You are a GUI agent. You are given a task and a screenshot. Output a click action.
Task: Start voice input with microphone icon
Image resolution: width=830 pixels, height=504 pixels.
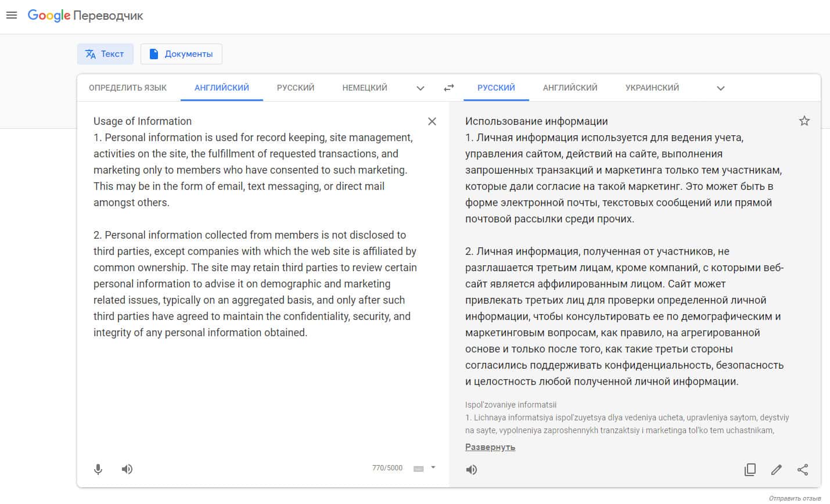click(x=98, y=469)
